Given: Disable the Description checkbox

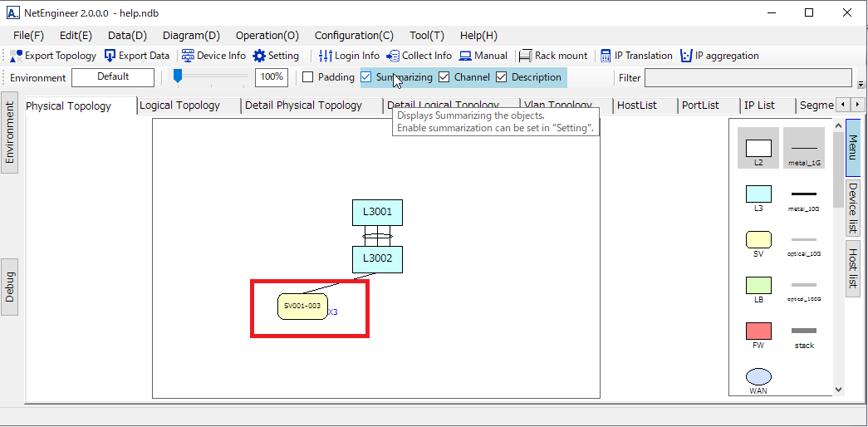Looking at the screenshot, I should coord(502,77).
